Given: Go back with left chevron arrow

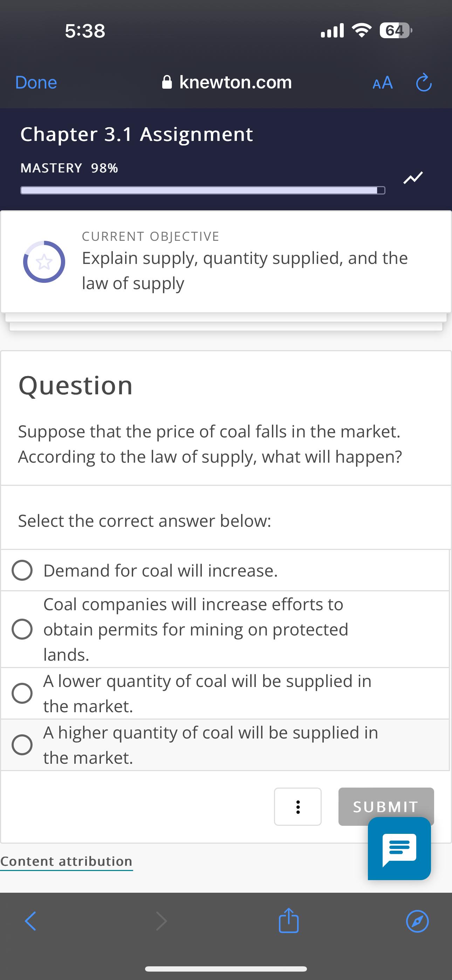Looking at the screenshot, I should pos(30,921).
